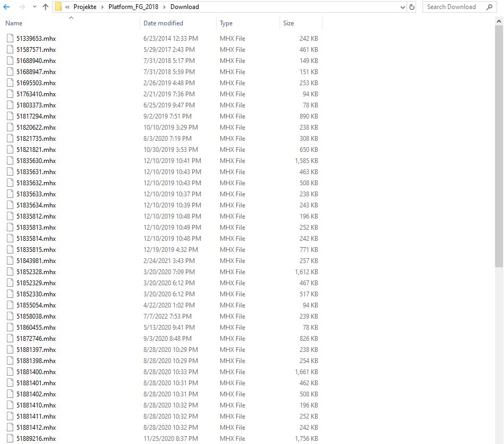Select the file name 51860455.mhx

coord(36,328)
